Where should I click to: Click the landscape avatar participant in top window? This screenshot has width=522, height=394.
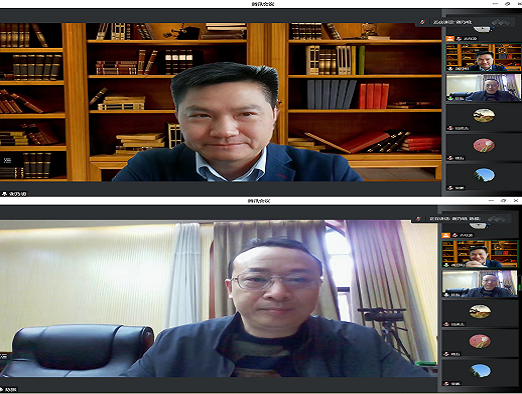pos(484,115)
